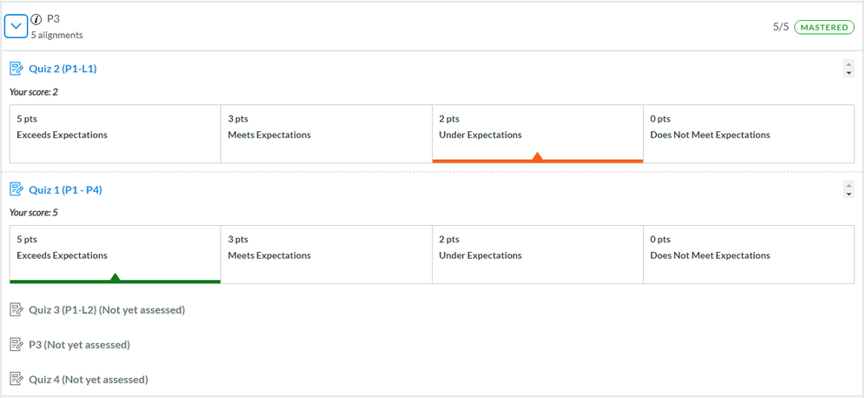Click the Quiz 2 (P1-L1) quiz icon
868x398 pixels.
[17, 69]
